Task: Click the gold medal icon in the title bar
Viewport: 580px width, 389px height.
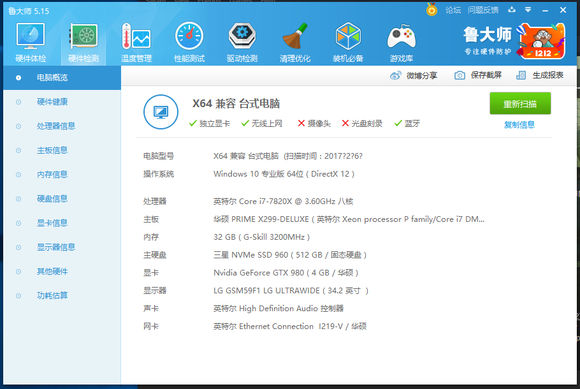Action: coord(431,9)
